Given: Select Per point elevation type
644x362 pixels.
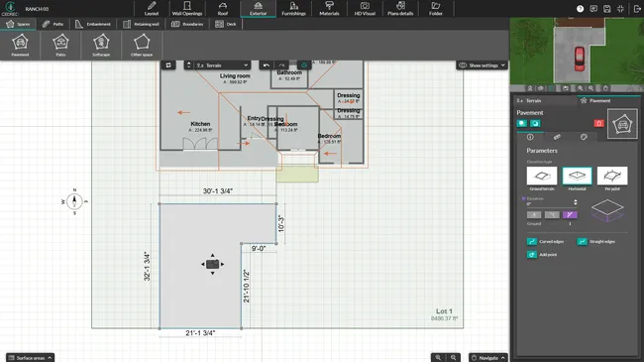Looking at the screenshot, I should coord(612,177).
